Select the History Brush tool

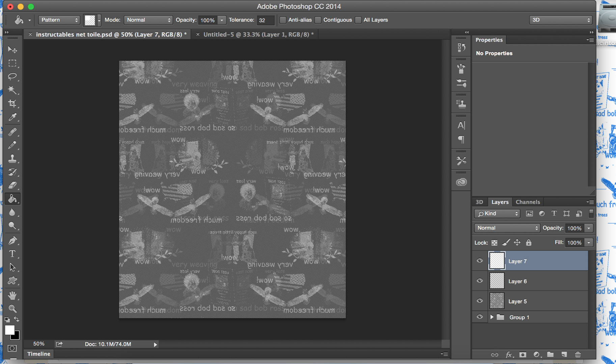point(12,172)
